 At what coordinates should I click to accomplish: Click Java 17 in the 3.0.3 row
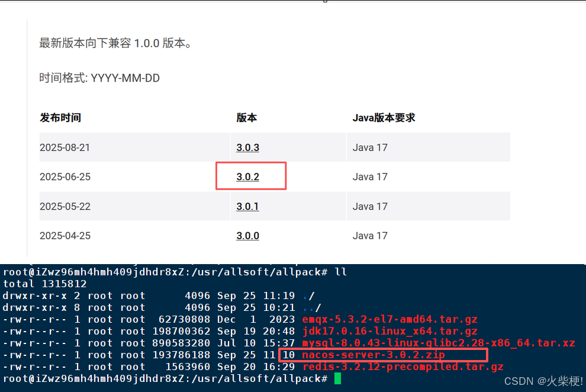(x=370, y=147)
